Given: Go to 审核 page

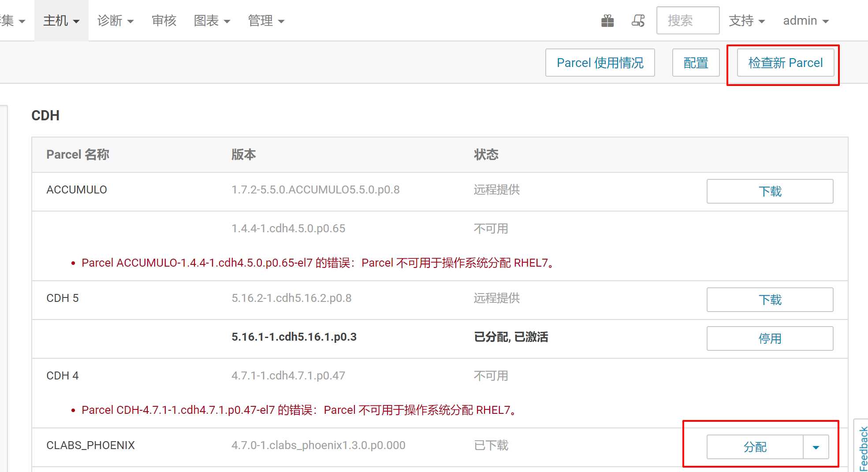Looking at the screenshot, I should 164,21.
